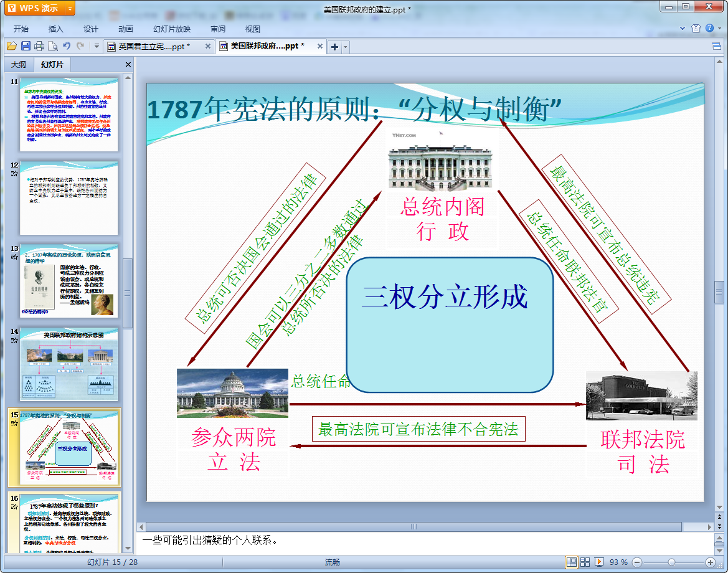Open the WPS 演示 application menu
The image size is (728, 573).
click(x=34, y=8)
